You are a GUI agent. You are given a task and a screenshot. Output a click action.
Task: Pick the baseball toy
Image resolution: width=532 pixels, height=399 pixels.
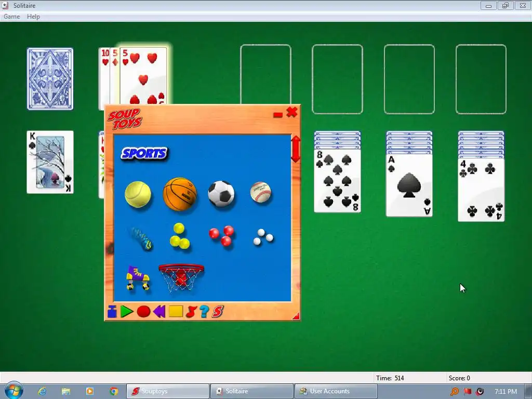tap(261, 192)
